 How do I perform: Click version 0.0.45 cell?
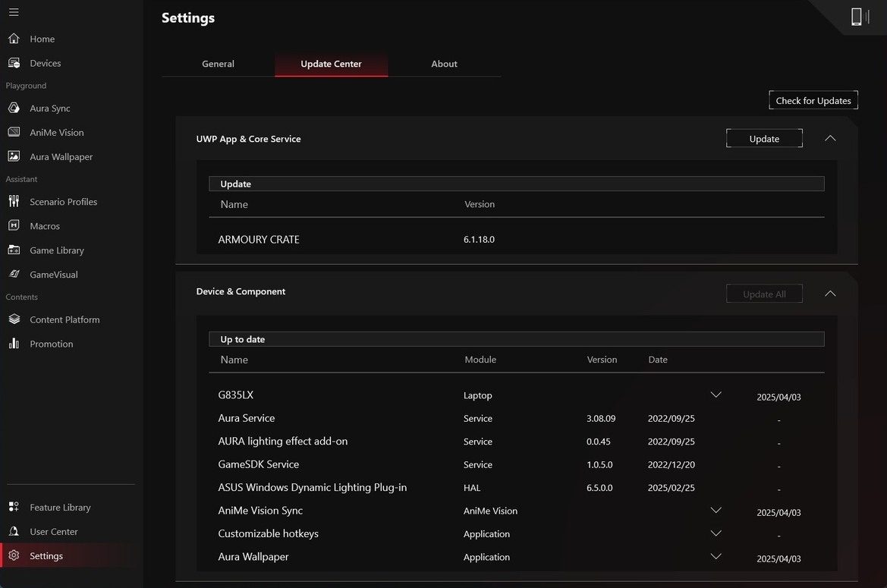pyautogui.click(x=598, y=442)
